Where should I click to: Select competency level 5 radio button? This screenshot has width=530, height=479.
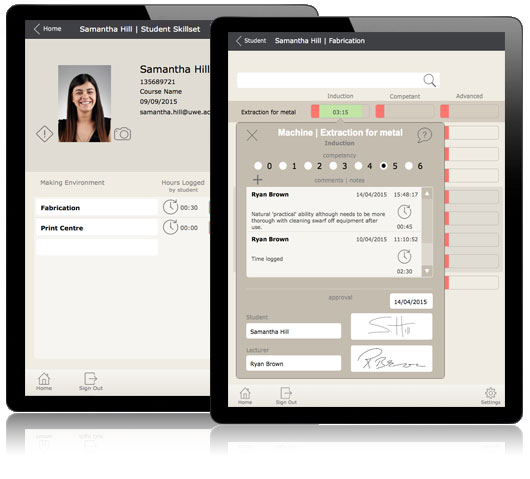coord(383,166)
